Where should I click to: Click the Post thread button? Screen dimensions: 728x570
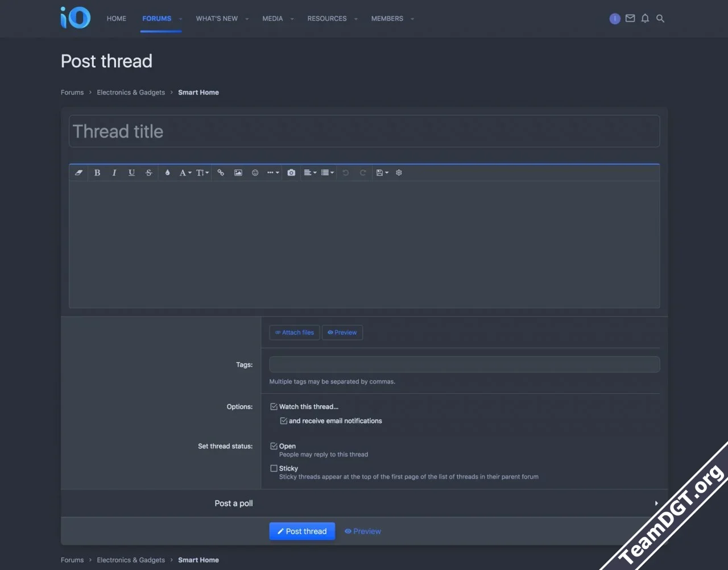pyautogui.click(x=302, y=531)
